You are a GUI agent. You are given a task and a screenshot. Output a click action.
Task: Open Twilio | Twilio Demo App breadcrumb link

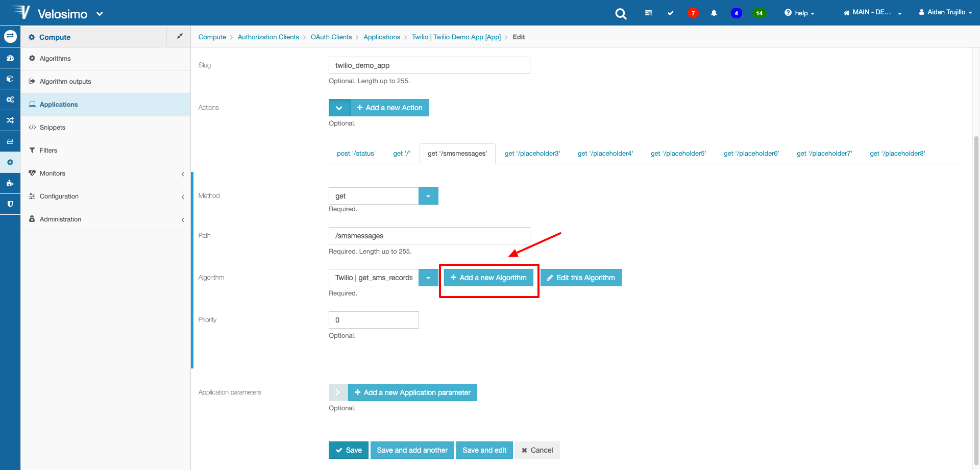click(456, 37)
